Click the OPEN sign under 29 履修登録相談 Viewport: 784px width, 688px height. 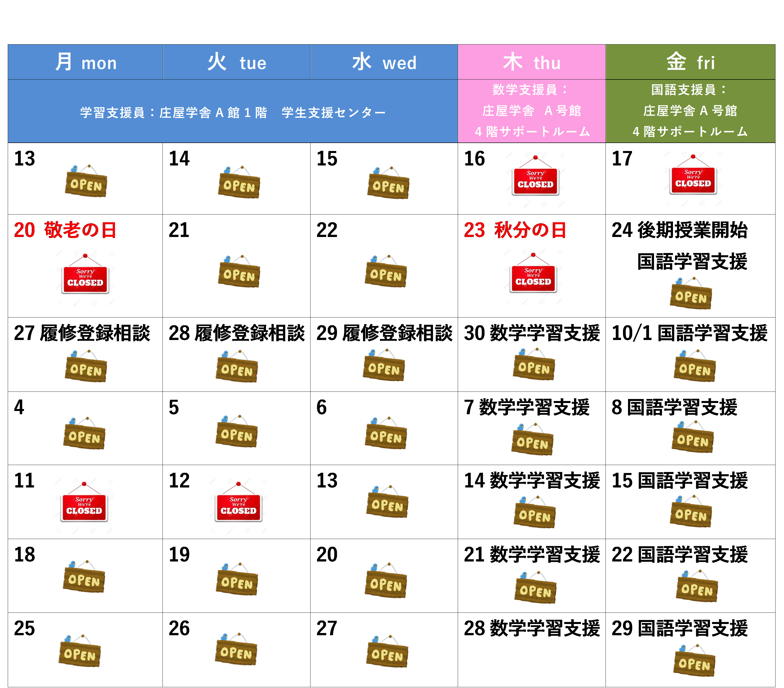(384, 364)
